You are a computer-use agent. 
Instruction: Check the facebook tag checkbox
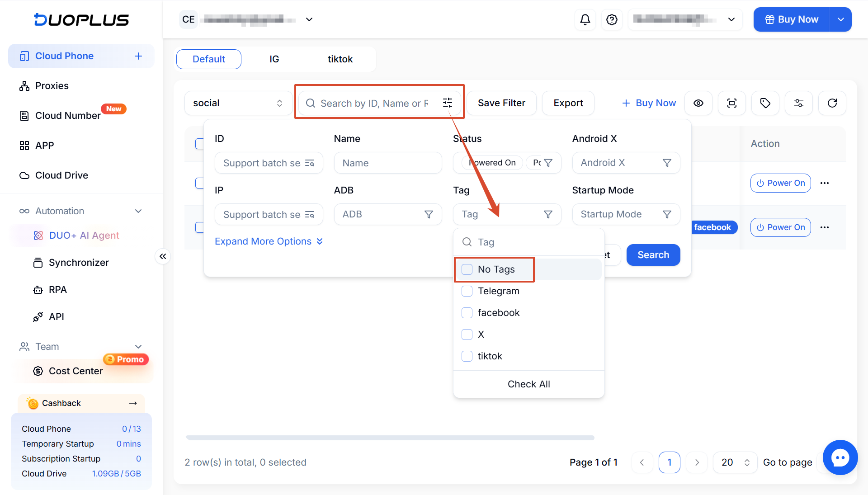click(x=467, y=313)
